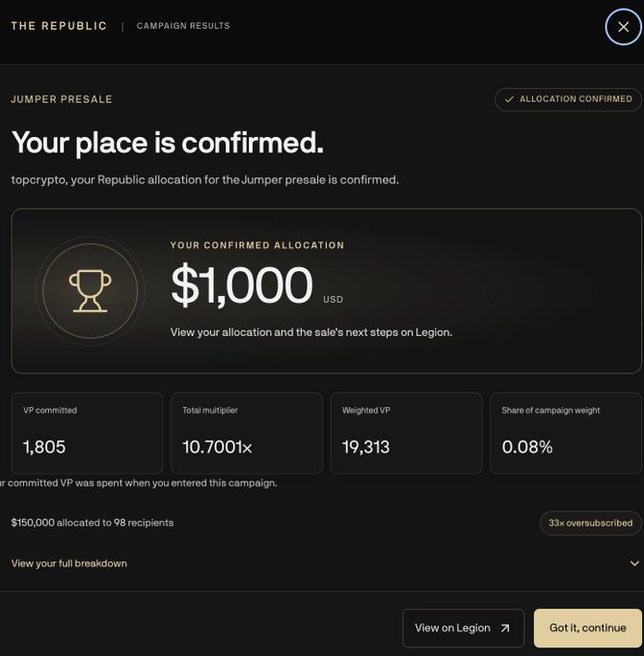Click the Jumper Presale heading label

62,99
